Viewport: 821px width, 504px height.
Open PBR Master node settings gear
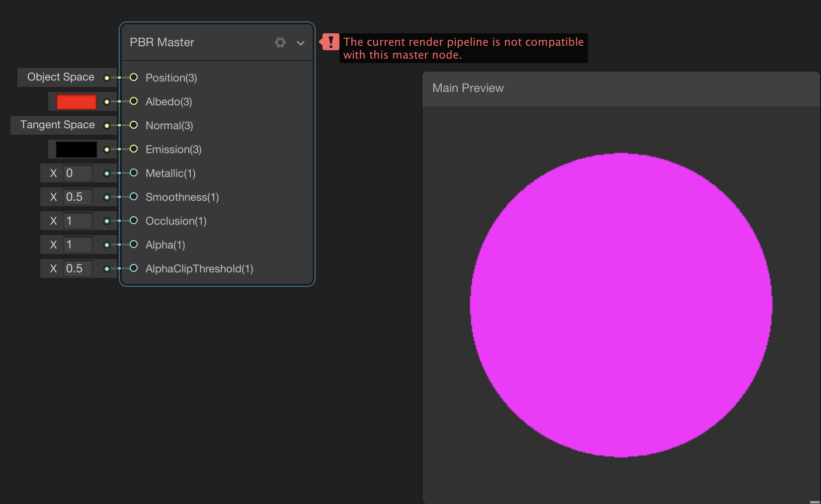pos(280,42)
